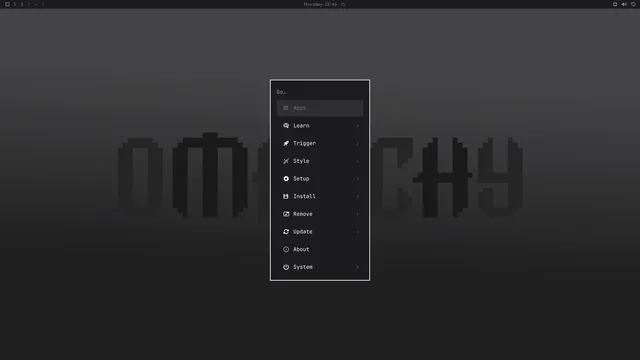640x360 pixels.
Task: Click the Remove icon in the menu
Action: pos(286,214)
